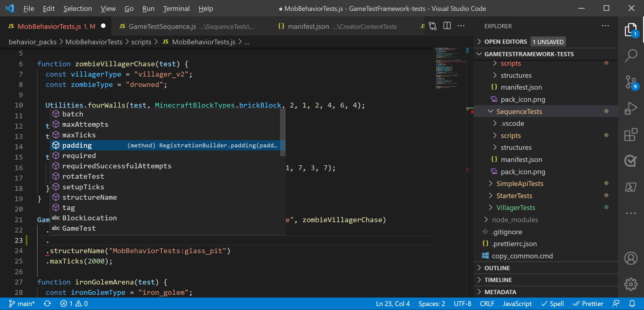Open the Accounts icon in the activity bar

tap(631, 258)
